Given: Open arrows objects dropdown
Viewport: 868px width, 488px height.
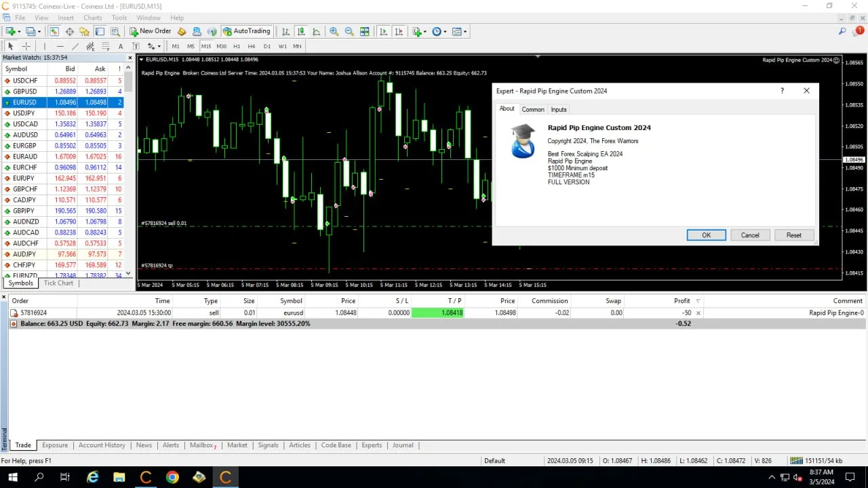Looking at the screenshot, I should pos(154,46).
